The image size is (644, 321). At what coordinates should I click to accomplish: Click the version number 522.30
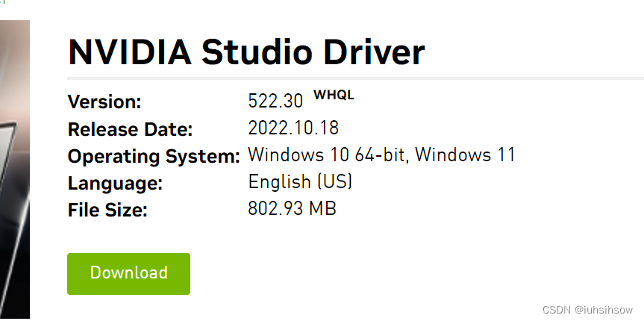[x=275, y=101]
